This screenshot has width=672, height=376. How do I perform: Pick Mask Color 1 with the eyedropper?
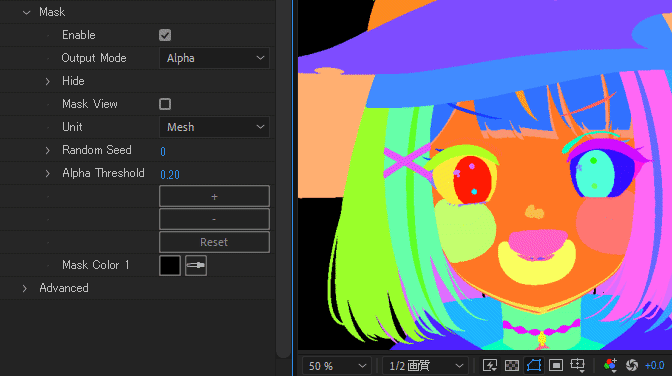196,265
